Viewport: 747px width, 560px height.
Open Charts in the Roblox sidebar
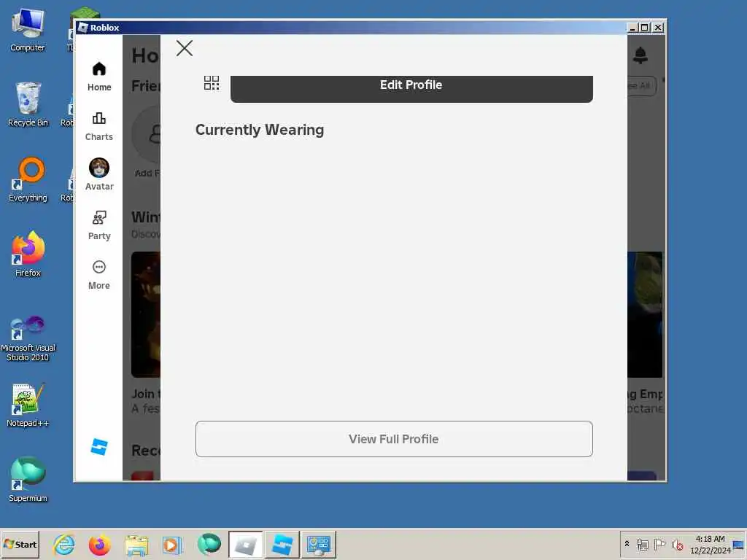99,126
